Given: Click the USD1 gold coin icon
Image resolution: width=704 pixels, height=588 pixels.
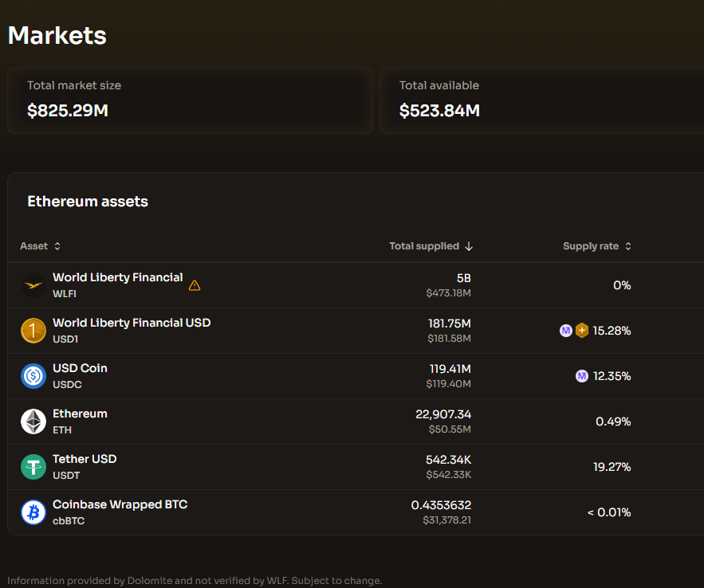Looking at the screenshot, I should click(33, 331).
